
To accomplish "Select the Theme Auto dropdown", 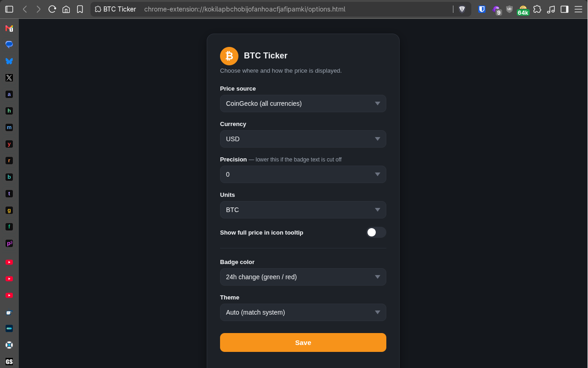I will [303, 312].
